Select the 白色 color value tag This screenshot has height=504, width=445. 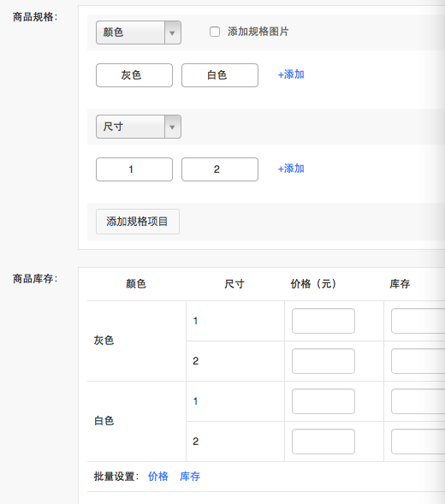(220, 75)
